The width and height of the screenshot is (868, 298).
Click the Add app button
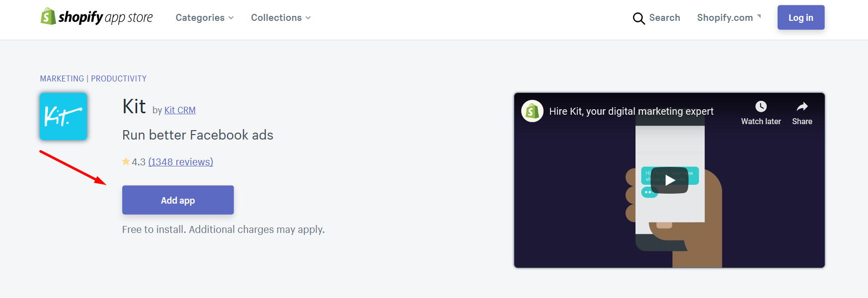point(178,200)
